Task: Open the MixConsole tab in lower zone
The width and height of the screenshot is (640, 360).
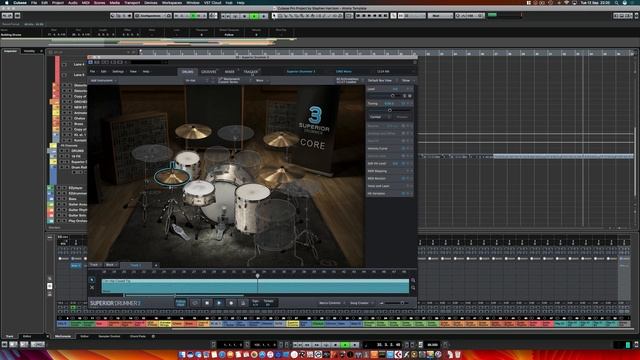Action: 63,336
